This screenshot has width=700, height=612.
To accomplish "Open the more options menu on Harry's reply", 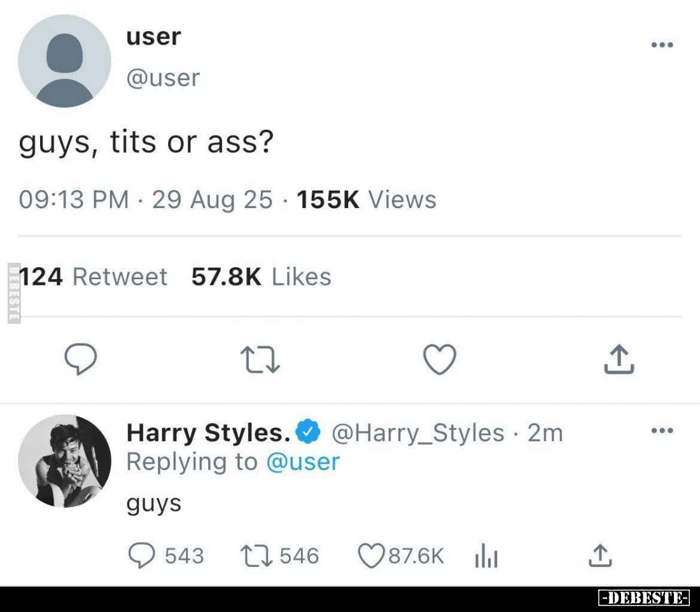I will pos(662,431).
